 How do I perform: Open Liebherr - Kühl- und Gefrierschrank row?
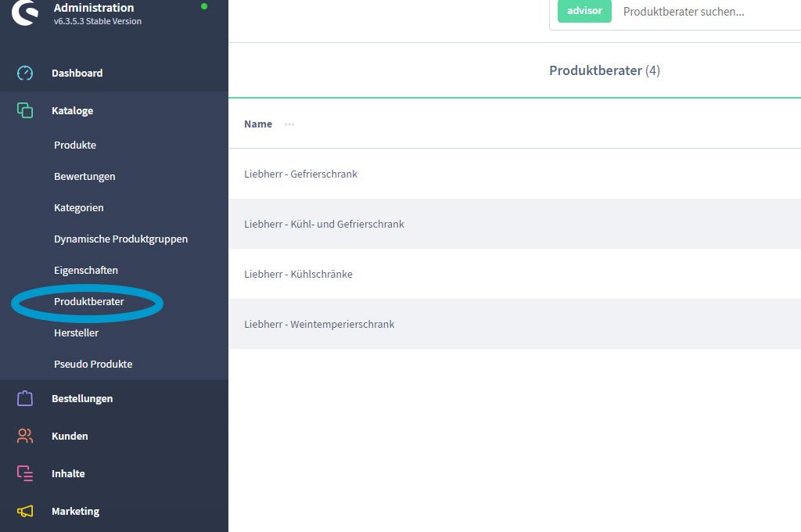pyautogui.click(x=515, y=224)
